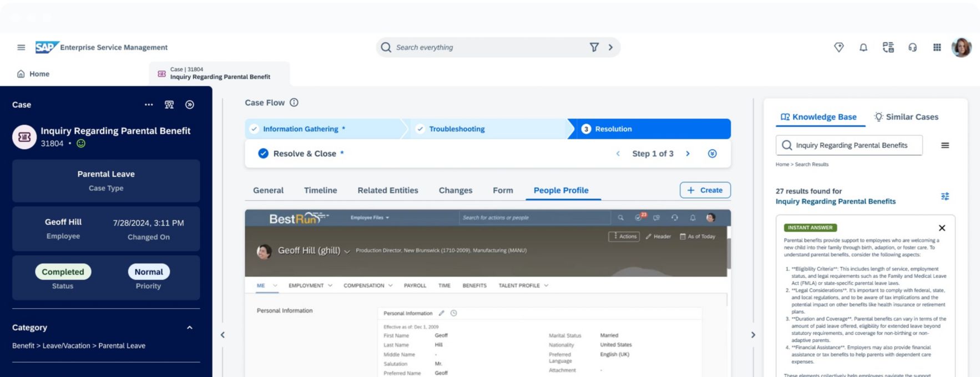The width and height of the screenshot is (980, 377).
Task: Open the headset support icon
Action: pyautogui.click(x=912, y=48)
